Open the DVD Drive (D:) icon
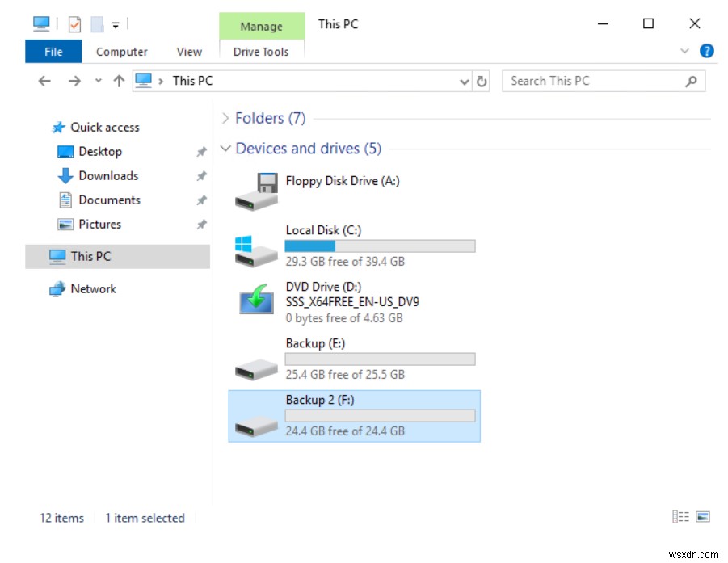728x563 pixels. click(255, 301)
